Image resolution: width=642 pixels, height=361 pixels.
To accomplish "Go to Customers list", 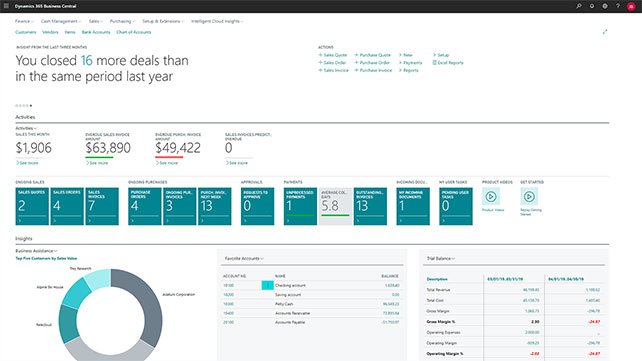I will 26,32.
